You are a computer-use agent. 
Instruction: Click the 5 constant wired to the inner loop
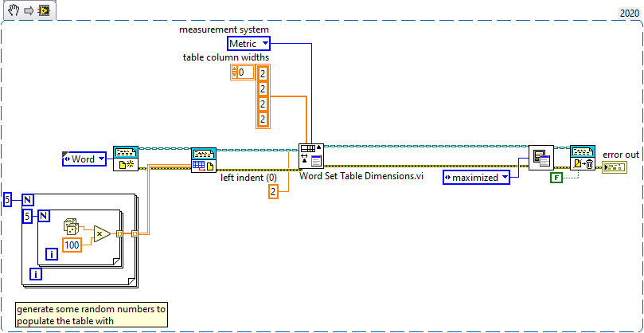tap(27, 216)
